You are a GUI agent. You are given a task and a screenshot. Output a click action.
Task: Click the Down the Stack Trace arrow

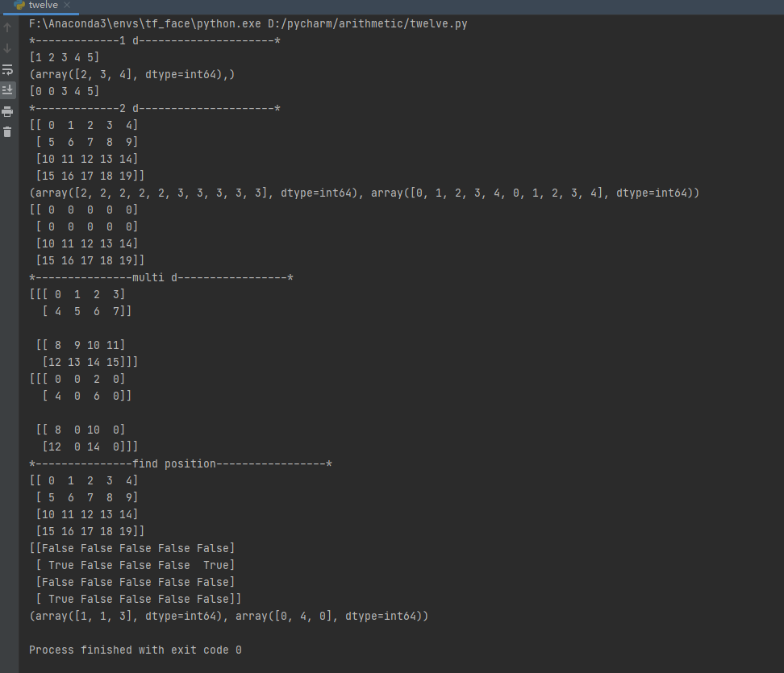(x=7, y=48)
